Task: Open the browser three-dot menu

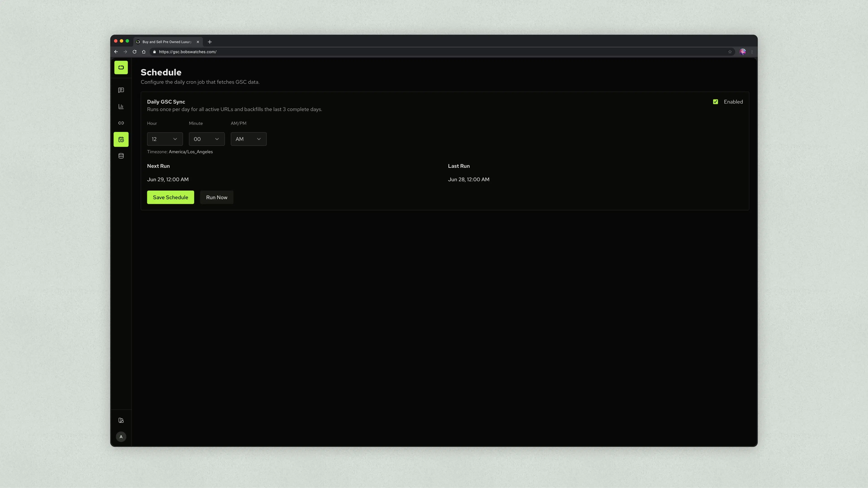Action: [752, 52]
